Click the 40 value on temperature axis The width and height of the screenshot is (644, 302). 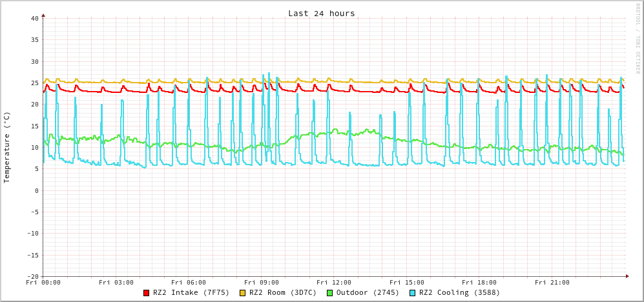tap(34, 18)
